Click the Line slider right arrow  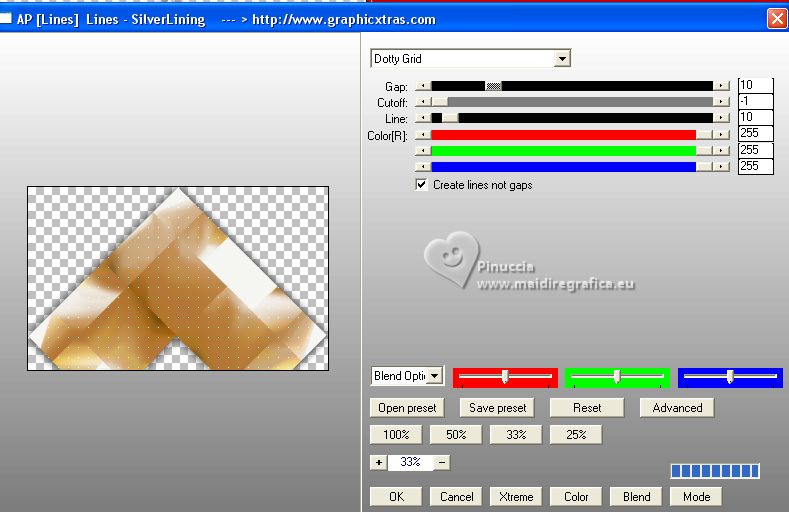point(722,118)
